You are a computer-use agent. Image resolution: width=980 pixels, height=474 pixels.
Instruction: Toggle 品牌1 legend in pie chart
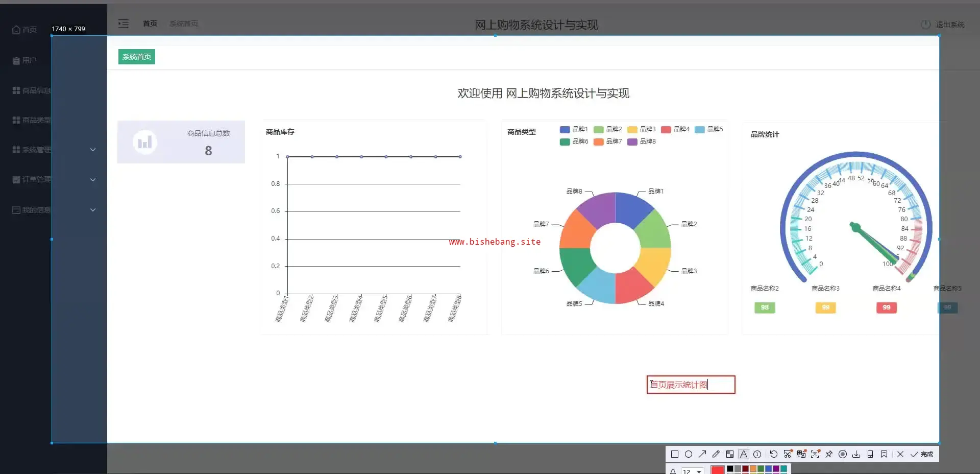[574, 129]
